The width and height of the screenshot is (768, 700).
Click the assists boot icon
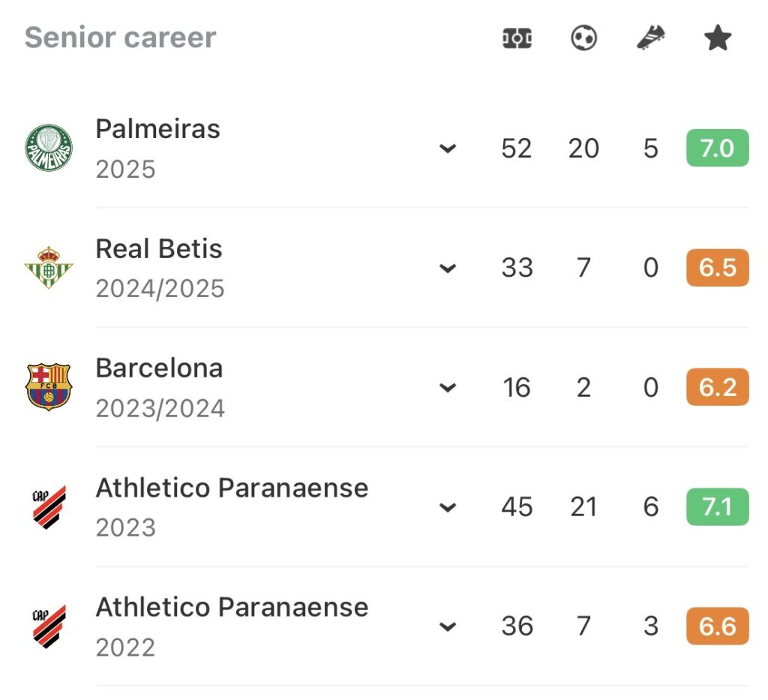[x=650, y=38]
